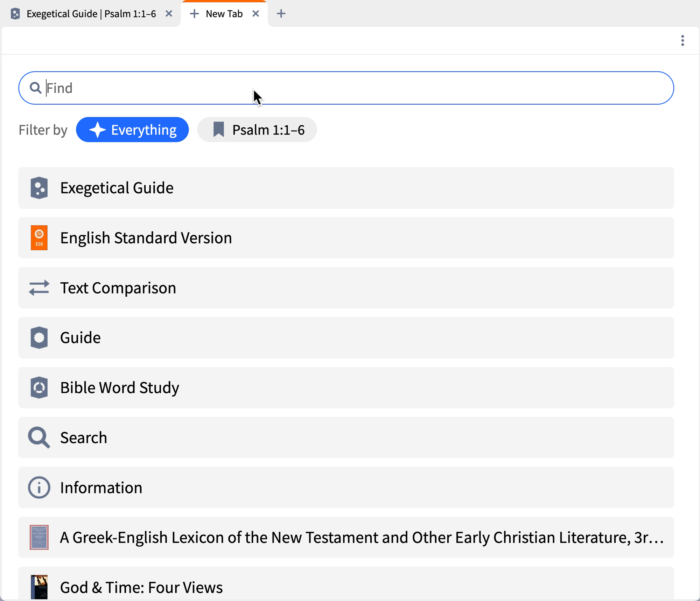The width and height of the screenshot is (700, 601).
Task: Click the Exegetical Guide hexagon icon
Action: pos(39,188)
